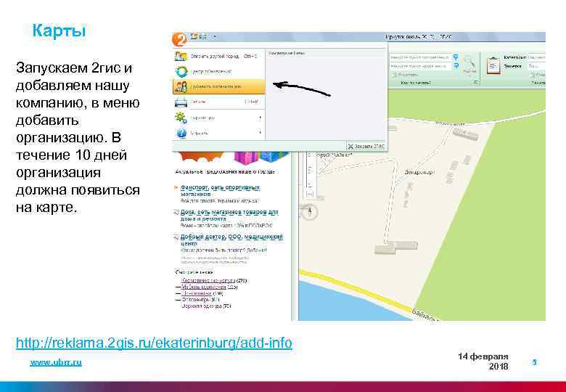Click the first blue map pin icon
Image resolution: width=566 pixels, height=392 pixels.
pos(456,57)
